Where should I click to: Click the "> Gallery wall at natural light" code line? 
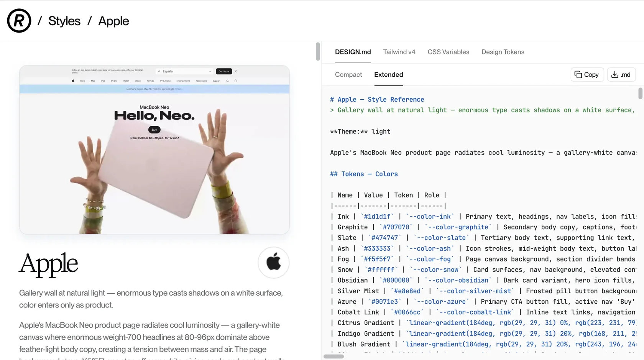point(483,110)
